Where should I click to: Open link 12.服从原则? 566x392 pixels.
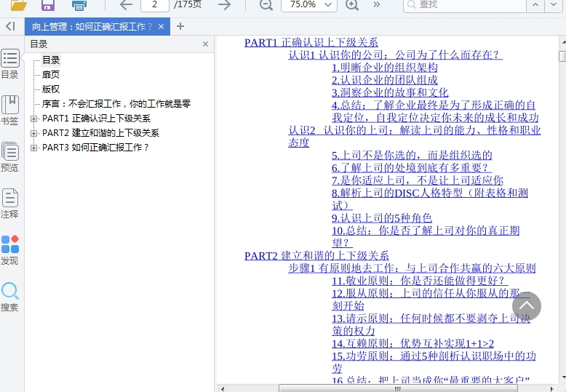pos(431,300)
